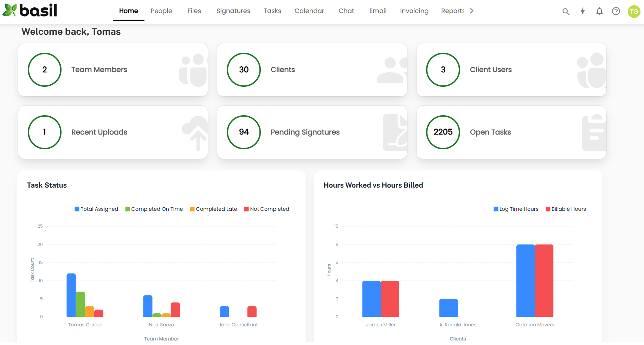Click the Task Status chart title
The width and height of the screenshot is (644, 345).
[x=47, y=185]
